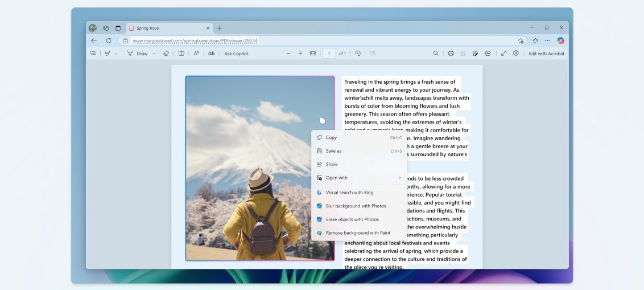Open the Favorites list

pyautogui.click(x=535, y=40)
